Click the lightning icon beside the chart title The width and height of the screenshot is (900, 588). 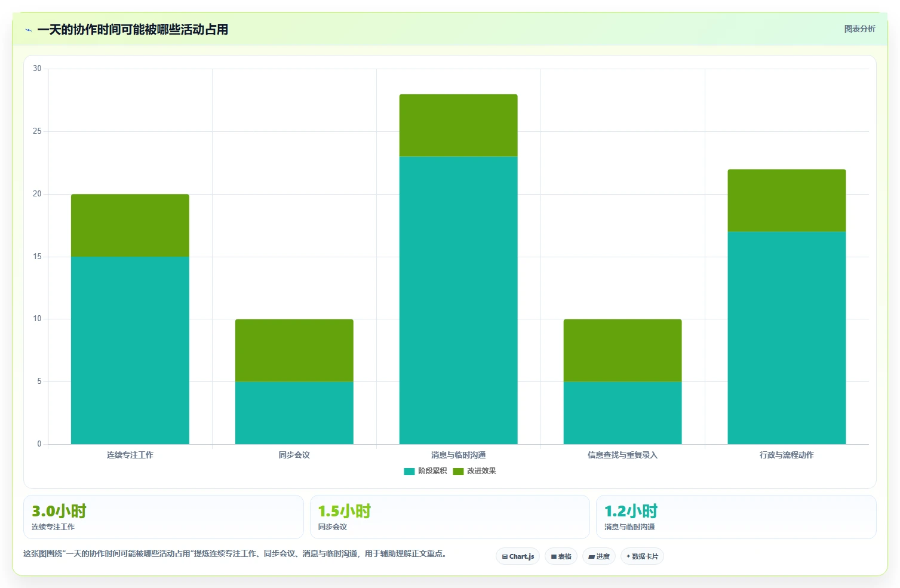pos(28,30)
